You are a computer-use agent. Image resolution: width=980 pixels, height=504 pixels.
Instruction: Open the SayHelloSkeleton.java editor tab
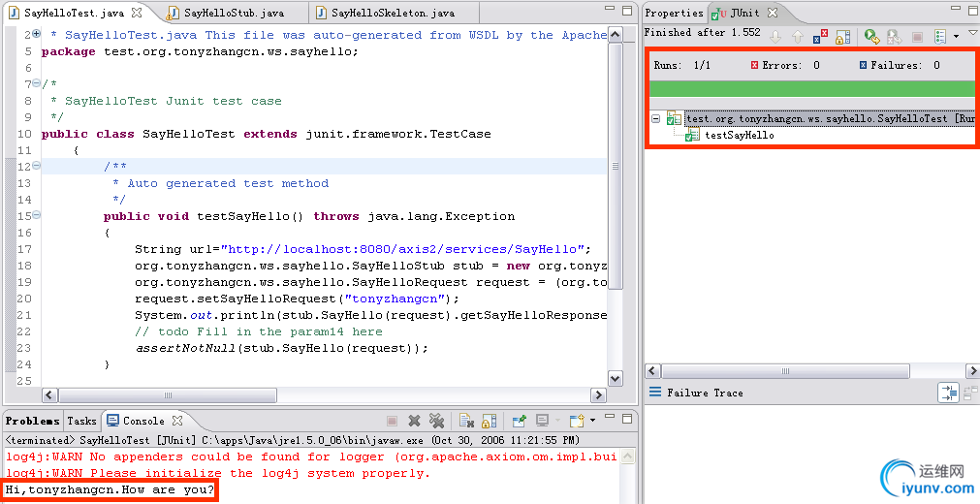point(394,13)
